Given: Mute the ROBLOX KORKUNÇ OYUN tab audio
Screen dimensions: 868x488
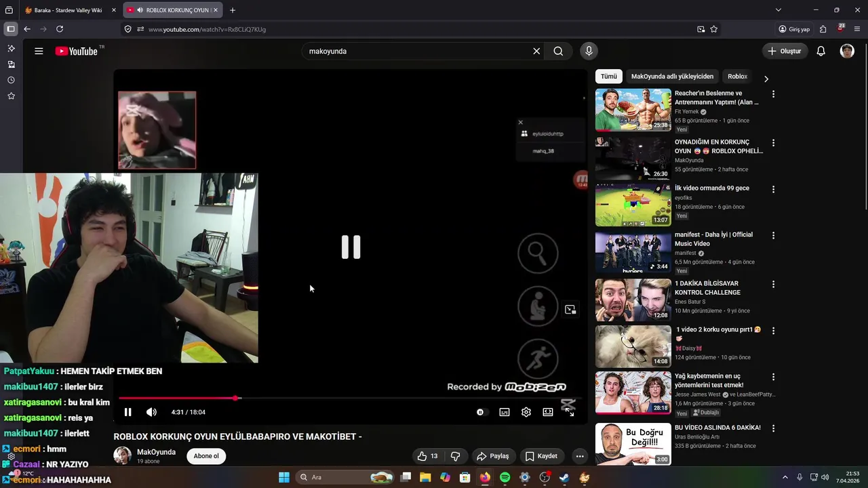Looking at the screenshot, I should tap(140, 10).
